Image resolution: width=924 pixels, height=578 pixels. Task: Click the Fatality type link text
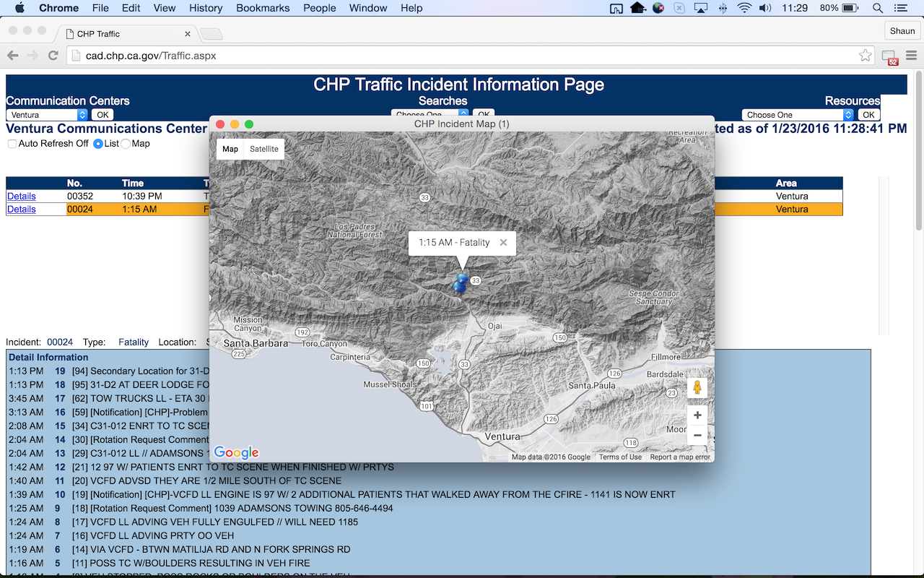[134, 342]
